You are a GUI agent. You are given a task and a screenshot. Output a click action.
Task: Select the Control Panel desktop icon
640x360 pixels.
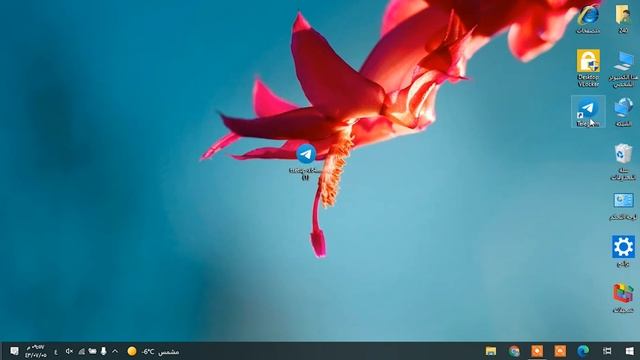tap(623, 207)
